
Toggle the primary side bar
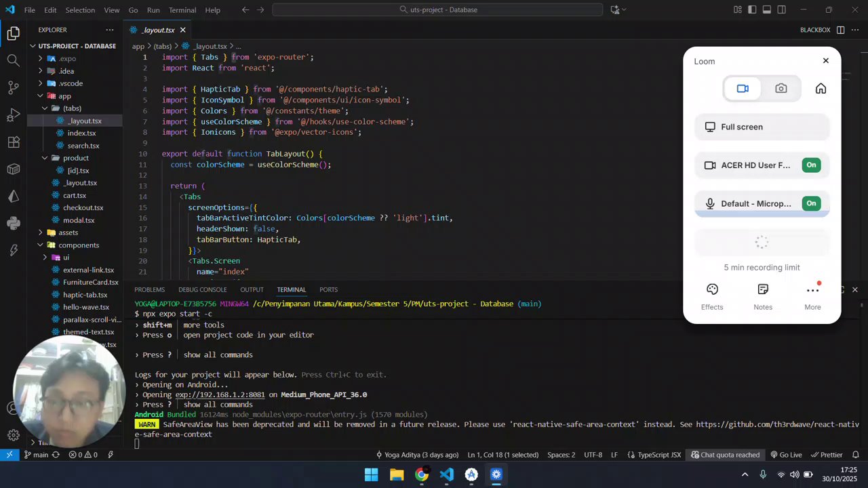click(752, 10)
